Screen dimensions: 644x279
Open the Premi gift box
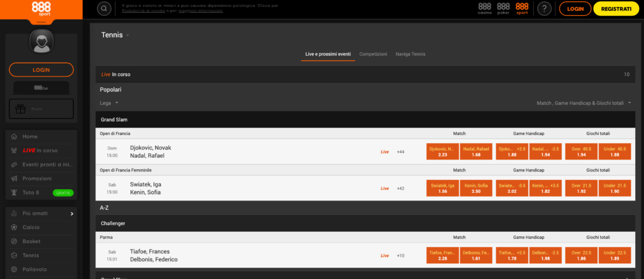pos(41,109)
